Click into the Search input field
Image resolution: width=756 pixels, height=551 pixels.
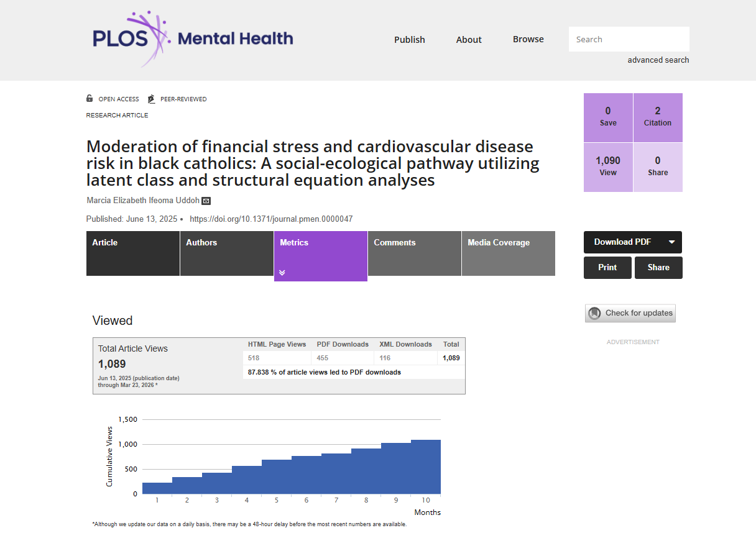click(x=629, y=39)
